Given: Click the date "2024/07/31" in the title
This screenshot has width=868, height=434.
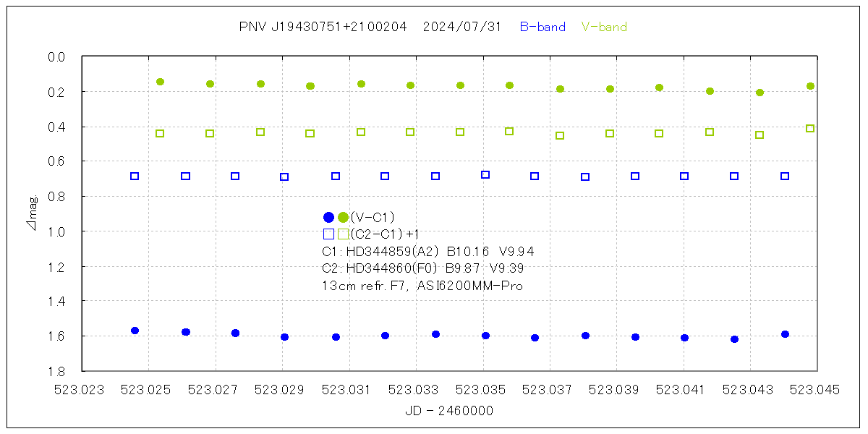Looking at the screenshot, I should coord(461,27).
